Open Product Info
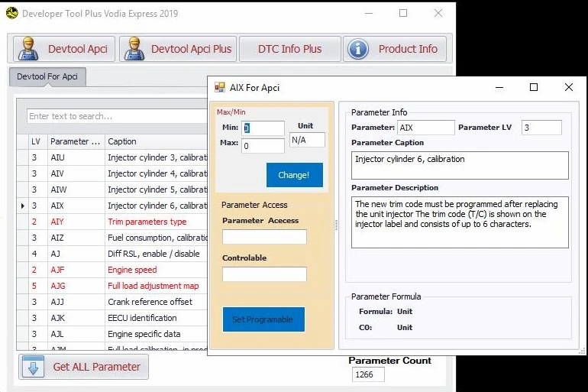 click(x=395, y=49)
